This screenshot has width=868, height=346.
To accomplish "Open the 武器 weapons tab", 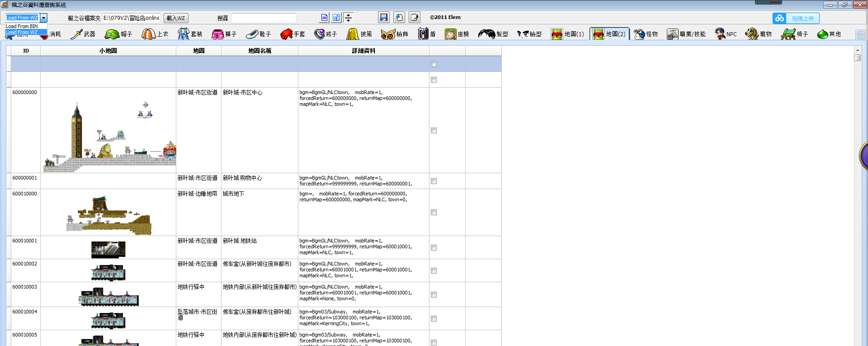I will pos(83,34).
